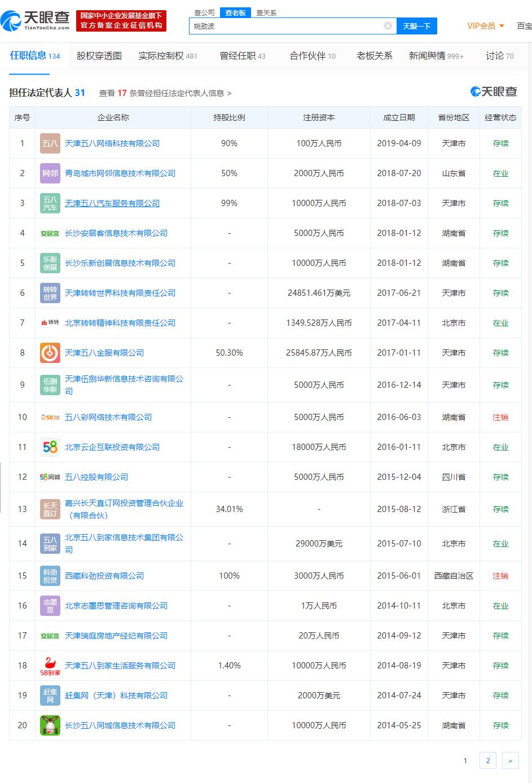Viewport: 532px width, 783px height.
Task: Open the 老板关系 tab
Action: 375,56
